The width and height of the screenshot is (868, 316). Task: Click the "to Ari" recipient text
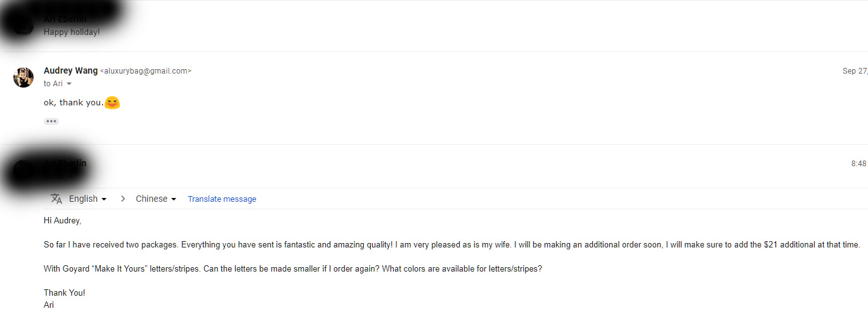53,84
